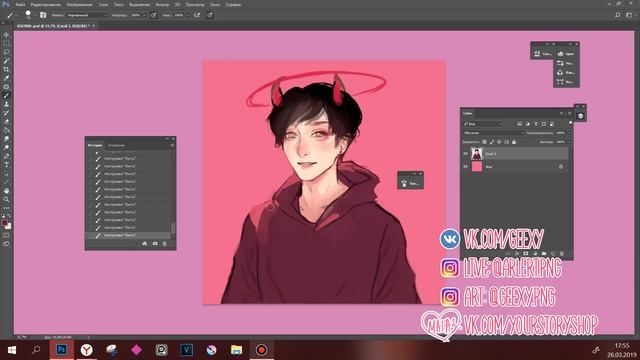640x360 pixels.
Task: Select the Dodge tool
Action: [6, 147]
